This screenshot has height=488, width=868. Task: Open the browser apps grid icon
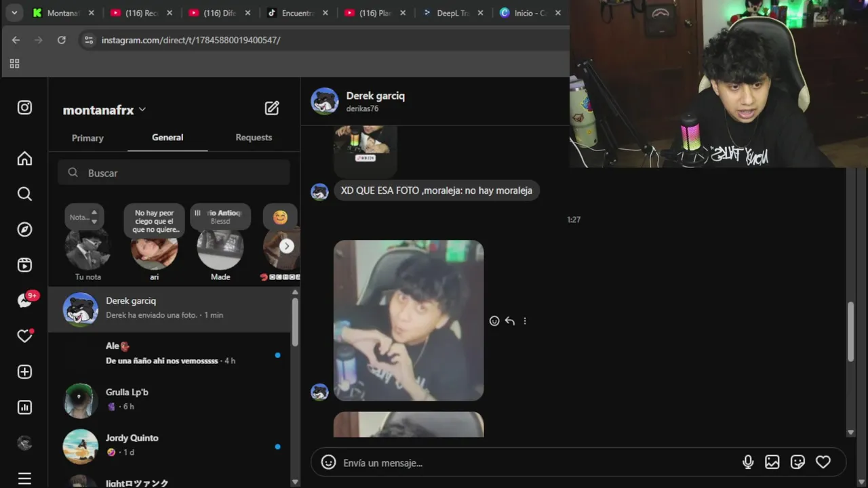tap(14, 64)
